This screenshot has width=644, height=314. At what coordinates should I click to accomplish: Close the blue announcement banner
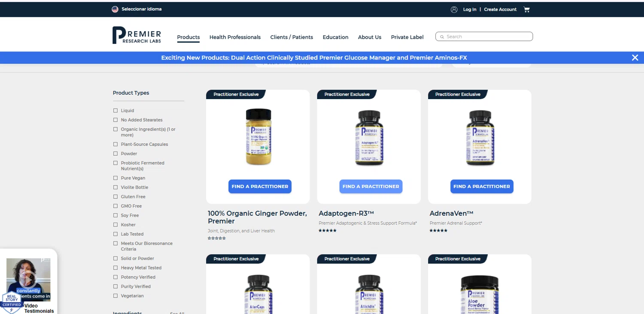tap(635, 57)
